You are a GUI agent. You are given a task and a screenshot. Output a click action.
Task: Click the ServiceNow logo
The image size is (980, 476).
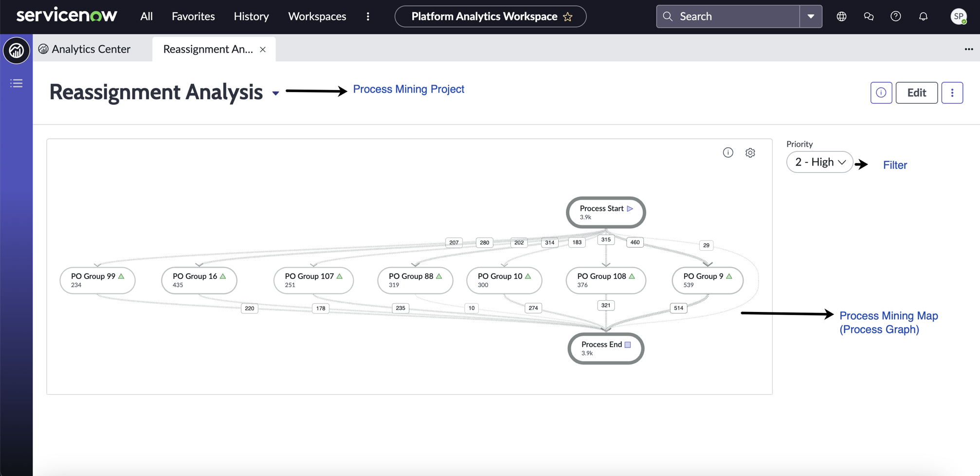67,16
